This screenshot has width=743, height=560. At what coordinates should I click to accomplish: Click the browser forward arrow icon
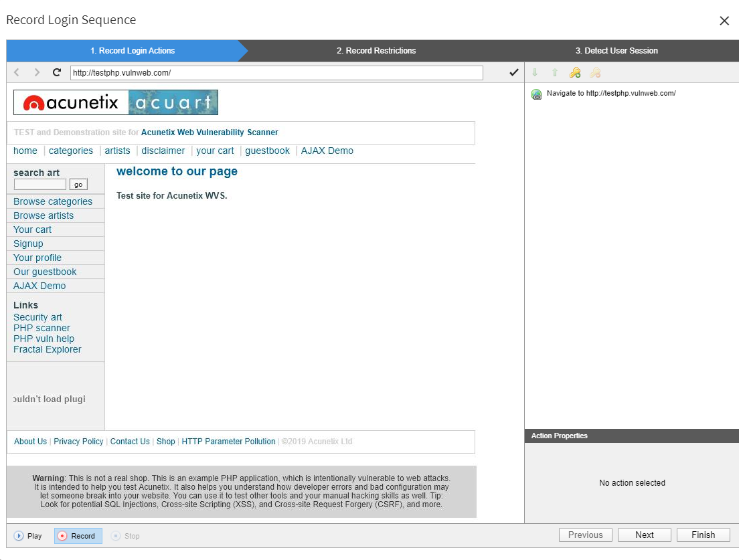click(x=37, y=72)
